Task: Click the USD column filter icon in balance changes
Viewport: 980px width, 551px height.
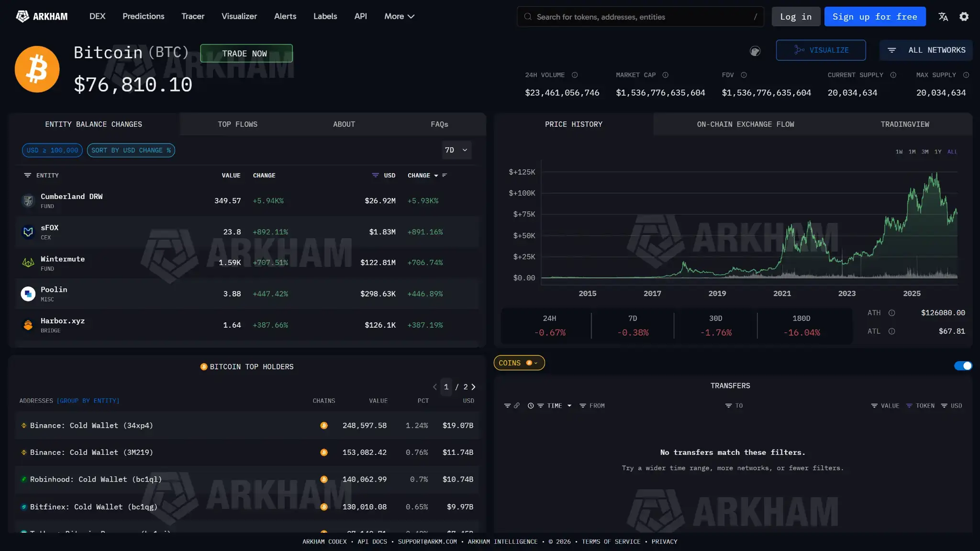Action: point(375,176)
